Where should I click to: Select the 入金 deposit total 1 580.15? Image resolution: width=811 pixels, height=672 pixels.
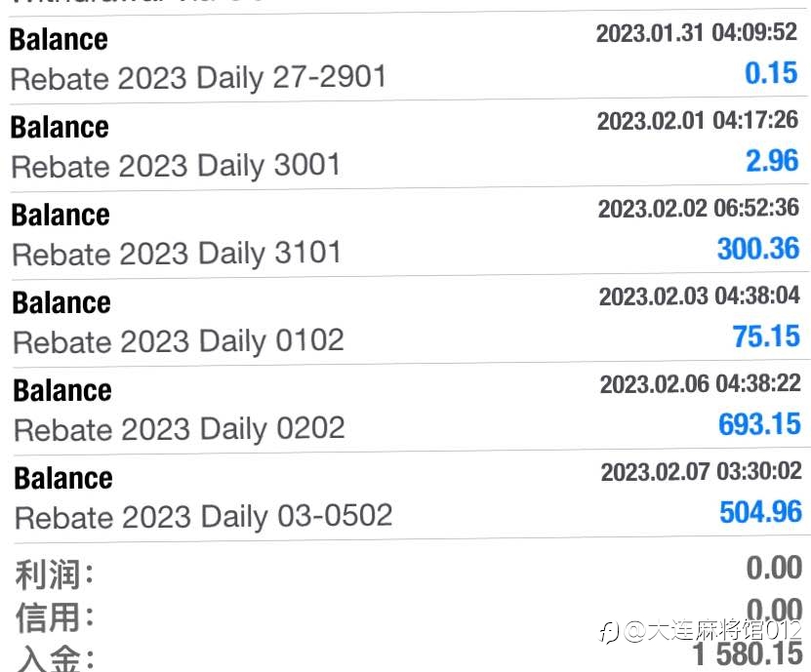point(748,654)
